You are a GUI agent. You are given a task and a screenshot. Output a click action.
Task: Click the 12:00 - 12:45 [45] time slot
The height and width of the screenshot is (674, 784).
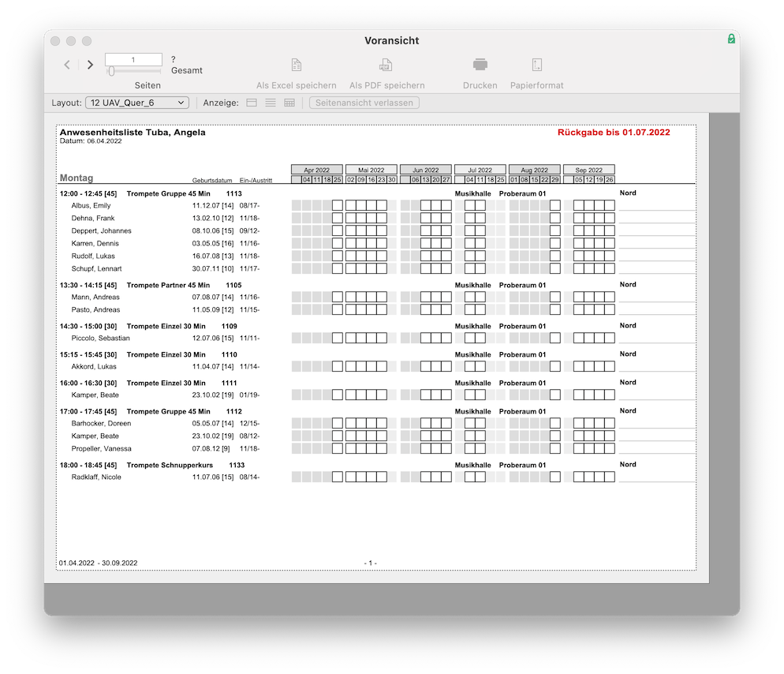pos(88,193)
